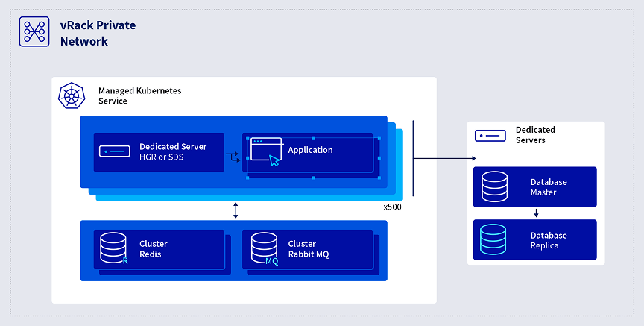Viewport: 644px width, 326px height.
Task: Click the "vRack Private Network" title
Action: point(98,33)
